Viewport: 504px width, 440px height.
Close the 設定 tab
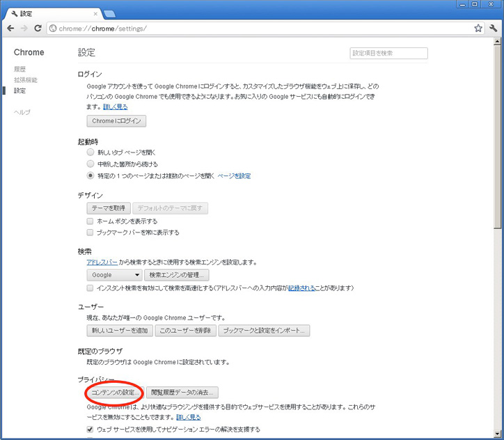pos(95,14)
